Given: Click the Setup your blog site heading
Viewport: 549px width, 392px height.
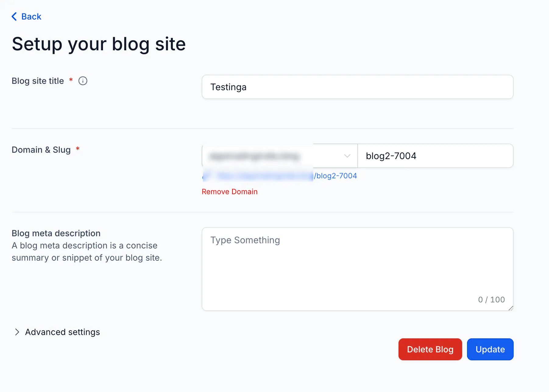Looking at the screenshot, I should click(98, 44).
